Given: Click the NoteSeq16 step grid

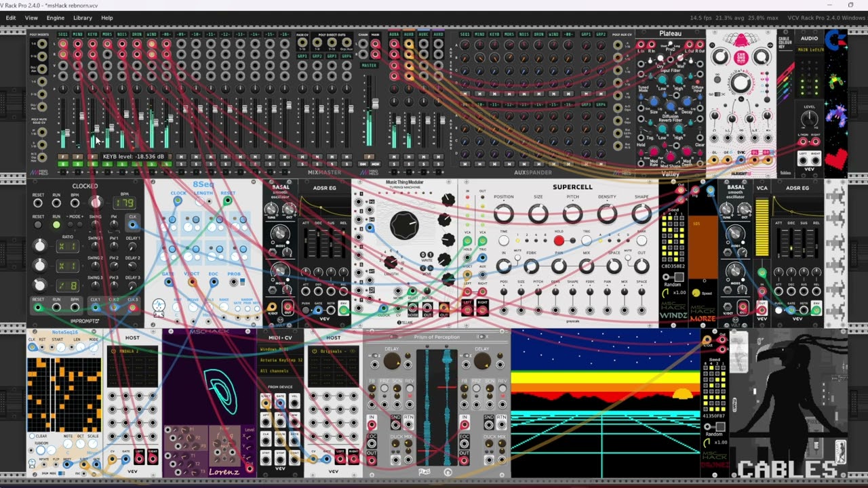Looking at the screenshot, I should pyautogui.click(x=64, y=394).
